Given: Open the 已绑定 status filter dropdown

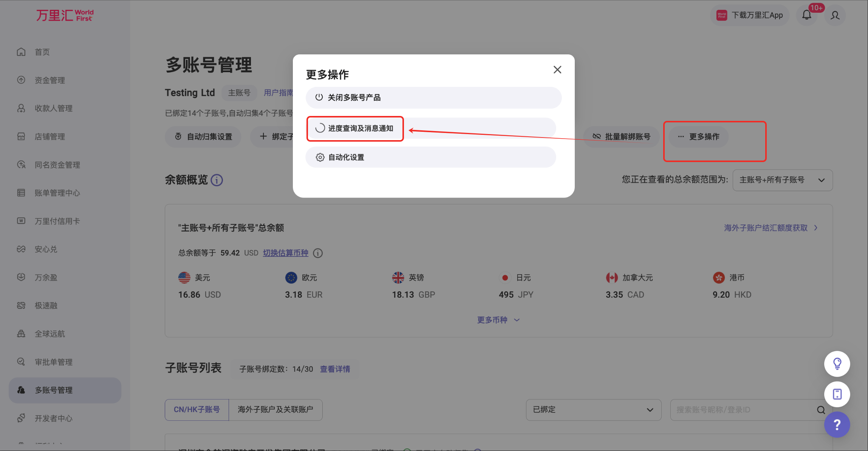Looking at the screenshot, I should 594,410.
